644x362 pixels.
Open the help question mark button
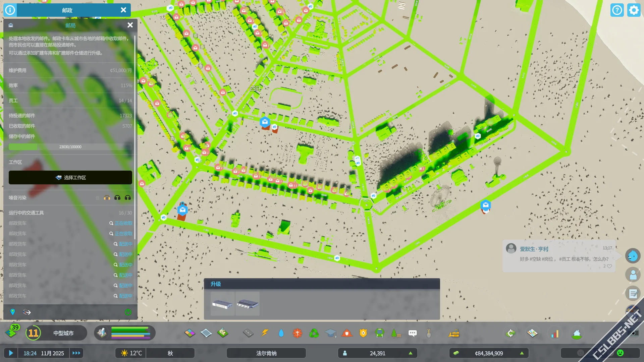pos(617,10)
